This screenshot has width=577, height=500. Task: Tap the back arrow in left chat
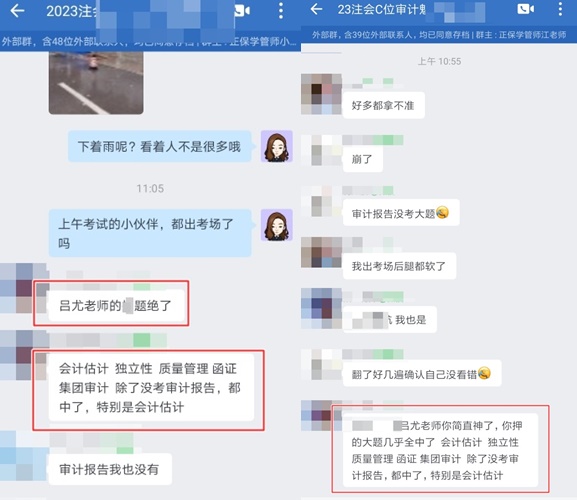(17, 11)
